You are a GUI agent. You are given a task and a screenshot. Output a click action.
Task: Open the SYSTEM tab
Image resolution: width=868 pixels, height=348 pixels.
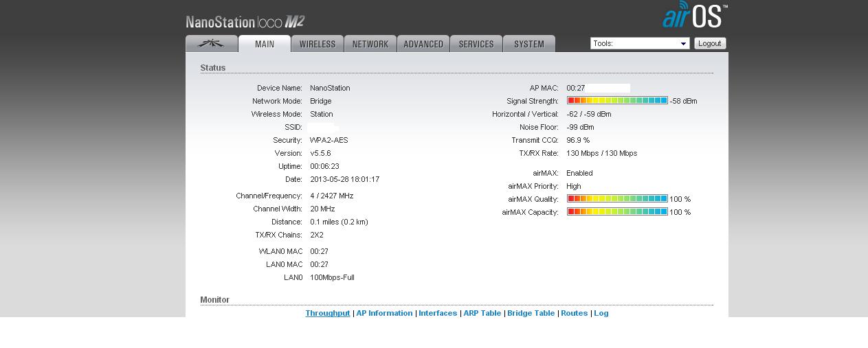tap(529, 44)
